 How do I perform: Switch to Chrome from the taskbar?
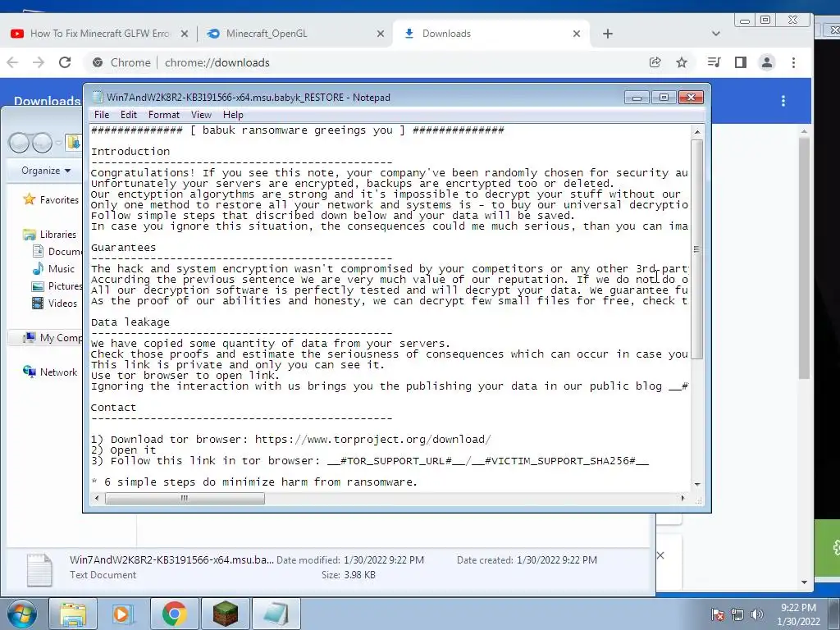pos(174,614)
